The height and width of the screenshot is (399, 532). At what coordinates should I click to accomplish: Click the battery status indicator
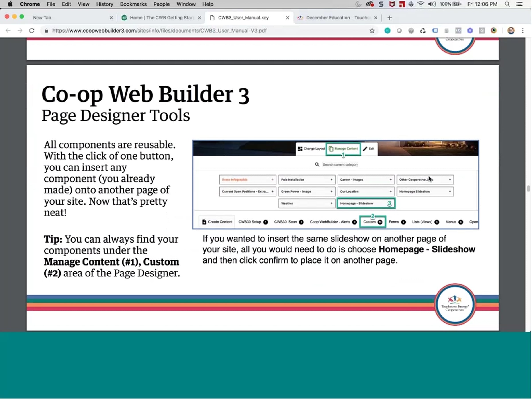tap(450, 4)
